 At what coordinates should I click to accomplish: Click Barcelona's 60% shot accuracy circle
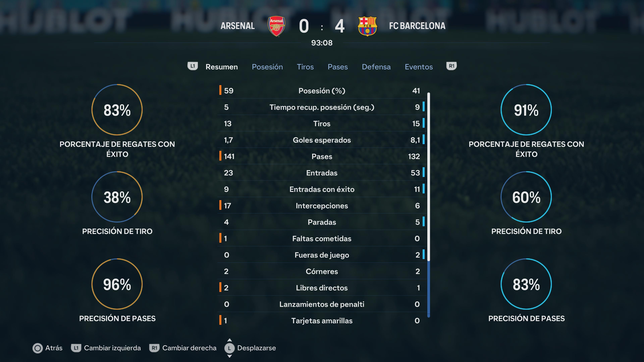click(526, 197)
